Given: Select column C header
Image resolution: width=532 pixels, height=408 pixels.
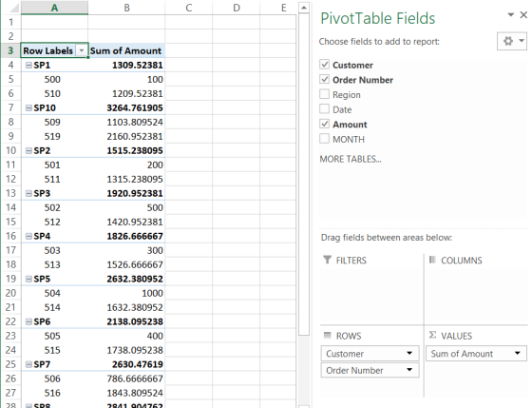Looking at the screenshot, I should [189, 8].
